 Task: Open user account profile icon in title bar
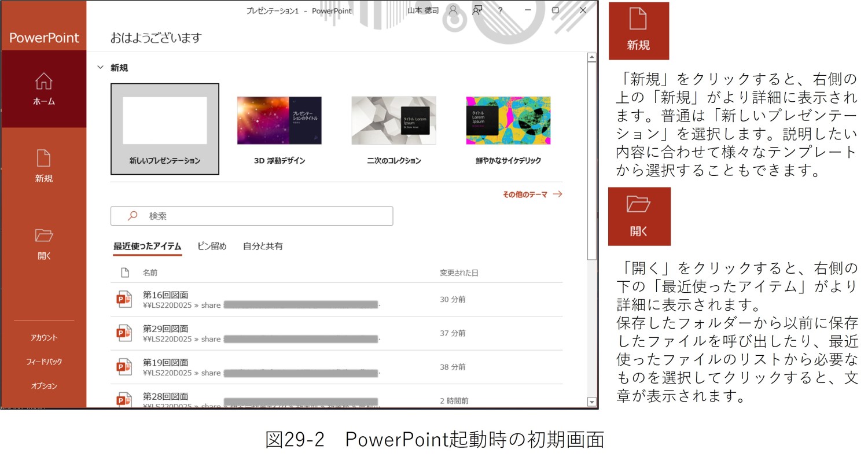point(453,10)
